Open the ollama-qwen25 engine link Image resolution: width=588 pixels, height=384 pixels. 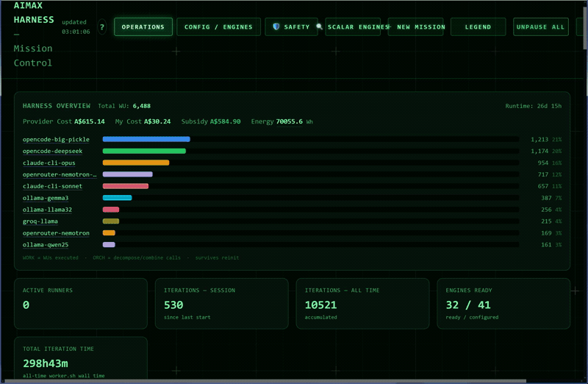pos(46,245)
